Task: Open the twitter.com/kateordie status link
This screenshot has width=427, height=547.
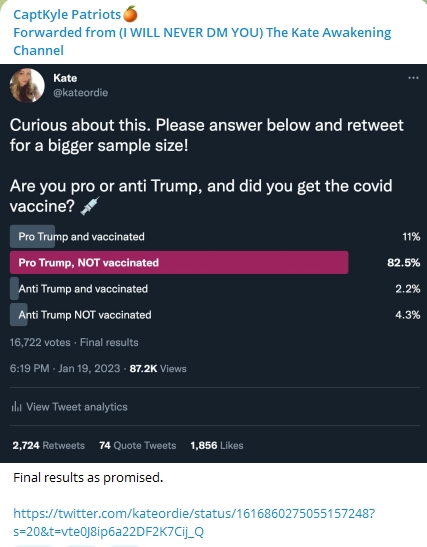Action: tap(194, 522)
